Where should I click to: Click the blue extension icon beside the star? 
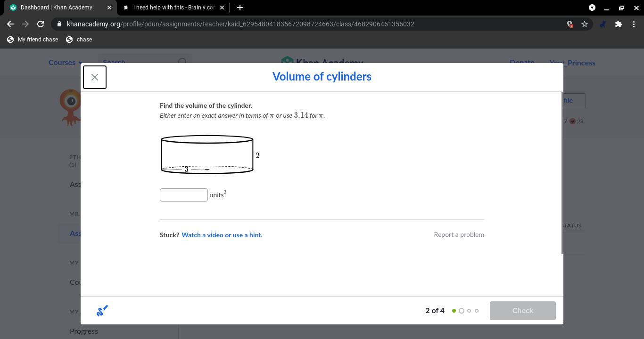tap(602, 24)
